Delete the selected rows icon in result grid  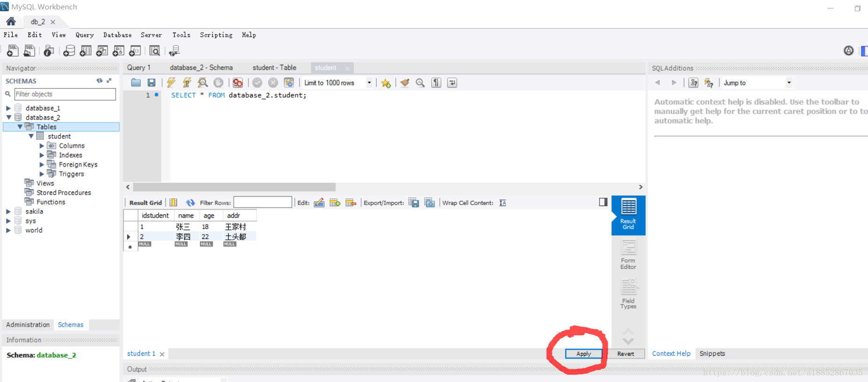coord(351,203)
